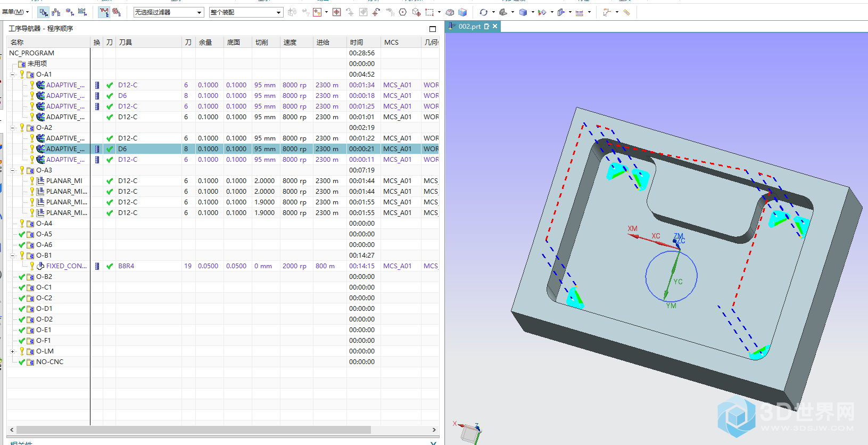Viewport: 868px width, 445px height.
Task: Click the light blue cube view icon
Action: [462, 12]
